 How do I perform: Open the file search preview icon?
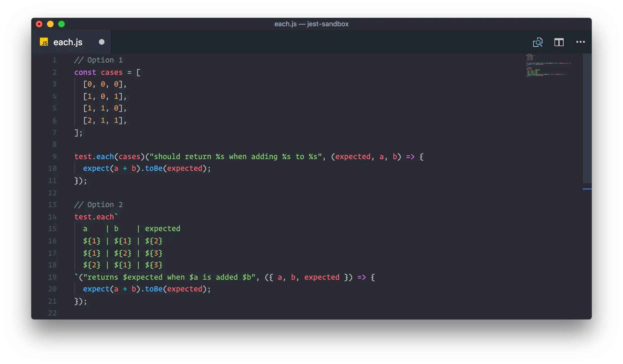[538, 42]
